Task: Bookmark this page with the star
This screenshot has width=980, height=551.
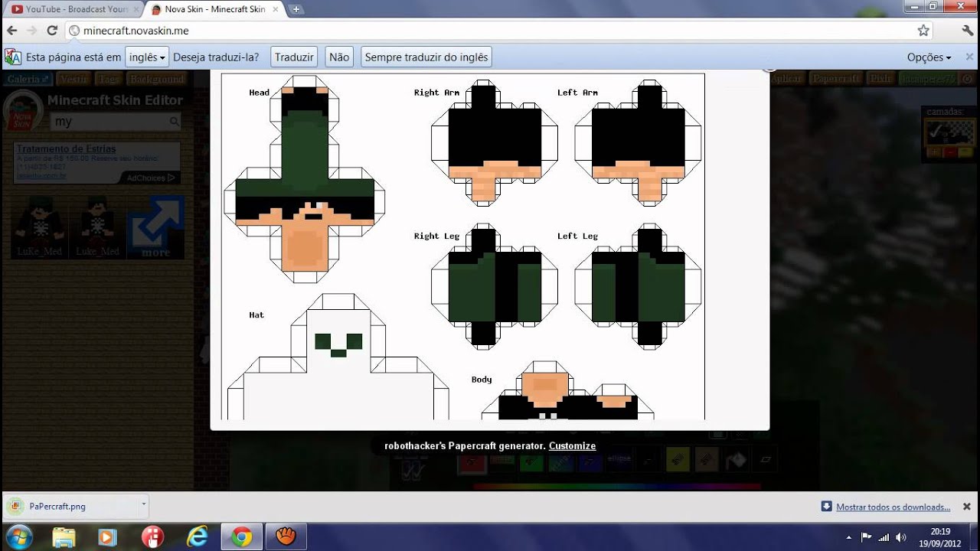Action: pyautogui.click(x=923, y=31)
